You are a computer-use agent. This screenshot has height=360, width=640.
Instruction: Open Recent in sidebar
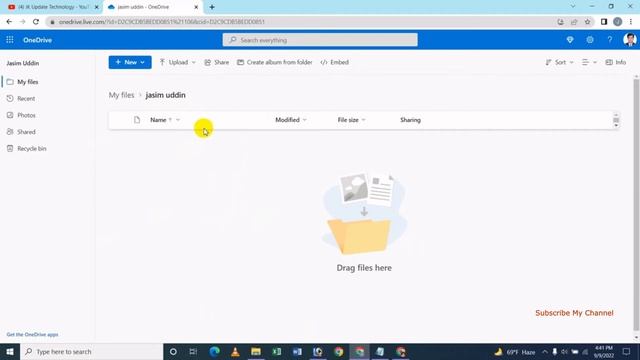pyautogui.click(x=26, y=99)
